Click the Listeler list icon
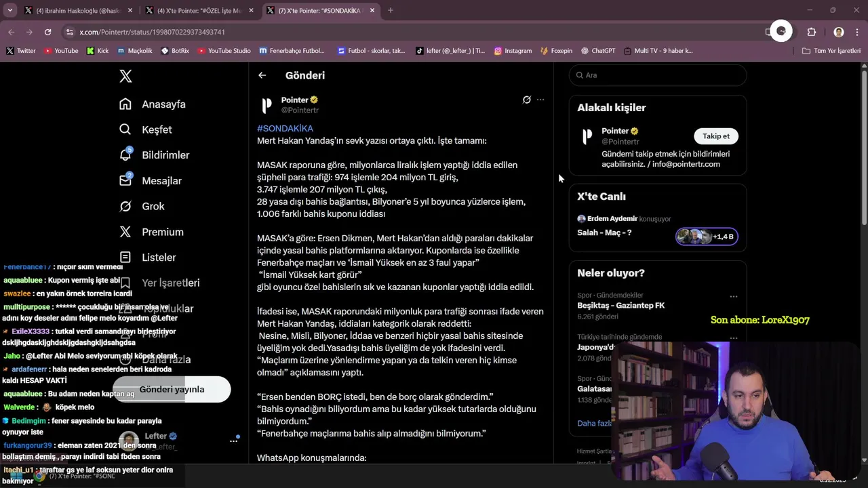 [x=125, y=257]
